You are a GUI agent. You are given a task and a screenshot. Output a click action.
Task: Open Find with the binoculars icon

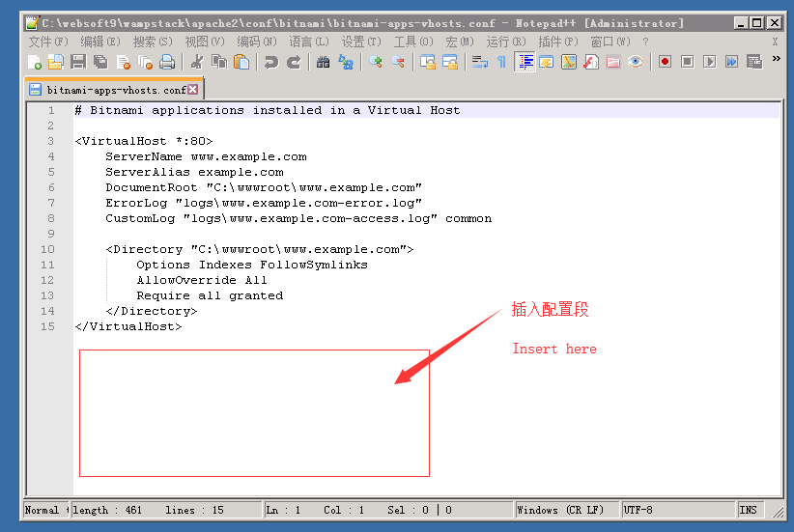coord(323,62)
